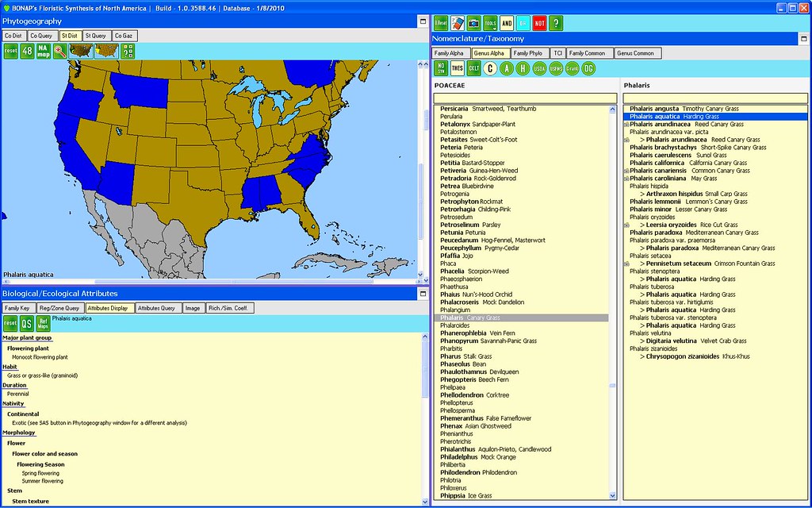Open the TOOLS dropdown button
This screenshot has width=812, height=508.
(x=490, y=23)
